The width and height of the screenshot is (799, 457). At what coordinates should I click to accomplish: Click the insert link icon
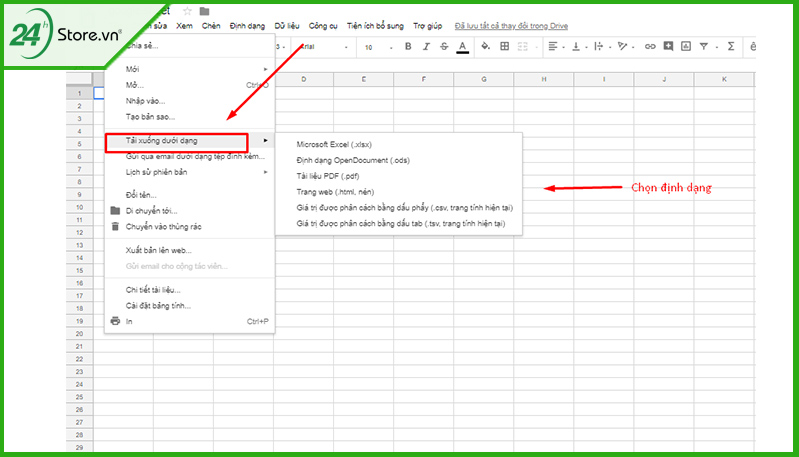coord(650,46)
